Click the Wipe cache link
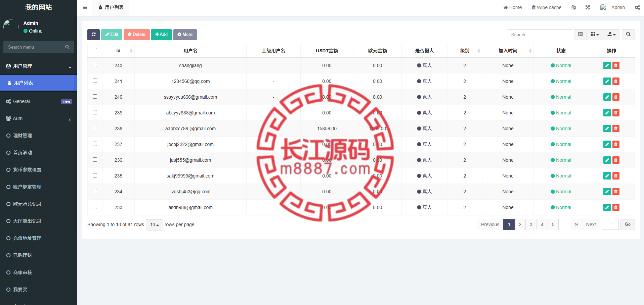 click(x=547, y=7)
